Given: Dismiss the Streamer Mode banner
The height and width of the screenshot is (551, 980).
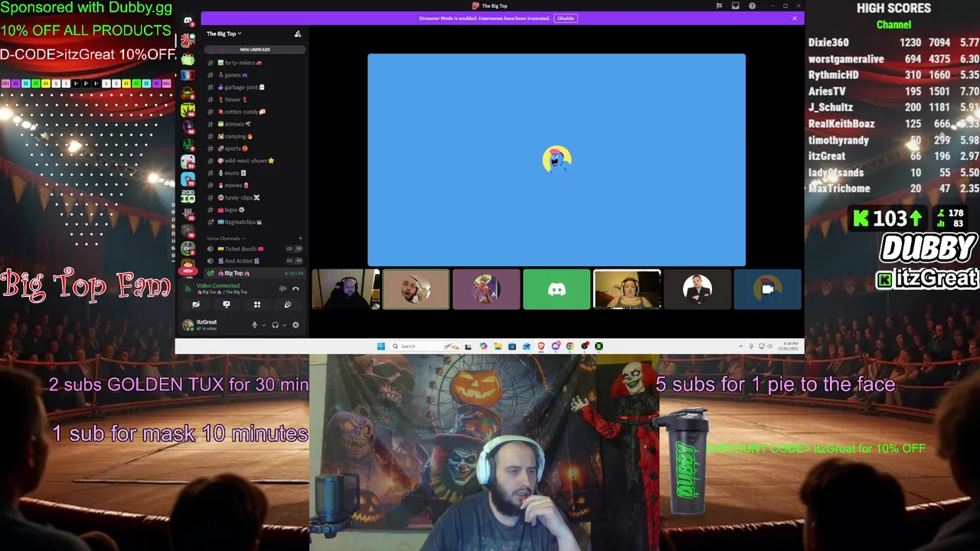Looking at the screenshot, I should 794,18.
